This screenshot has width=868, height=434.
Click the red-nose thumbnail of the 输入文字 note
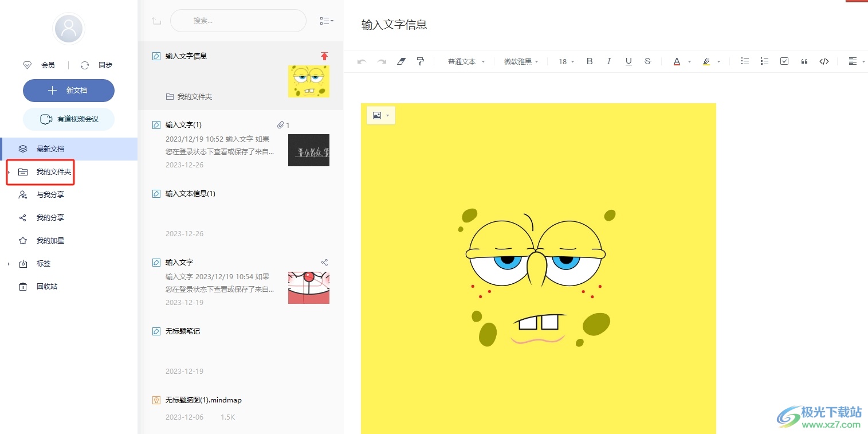[x=309, y=288]
